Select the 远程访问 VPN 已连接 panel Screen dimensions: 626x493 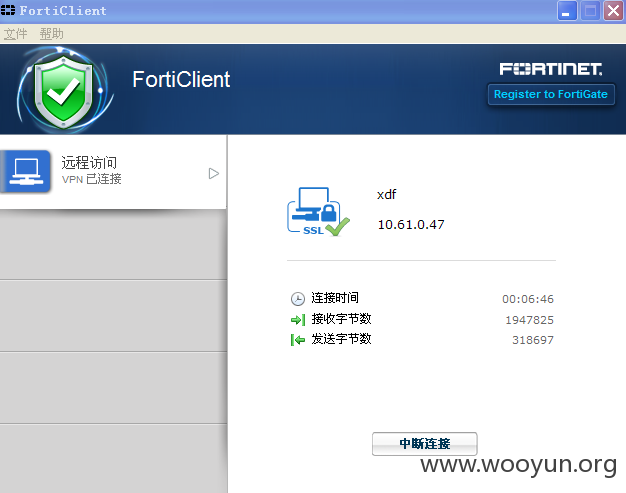pyautogui.click(x=113, y=172)
